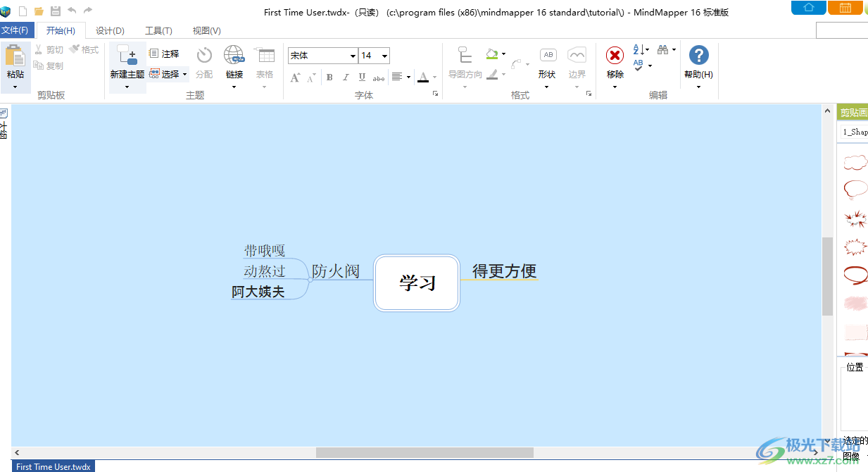Toggle bold text formatting

[329, 77]
